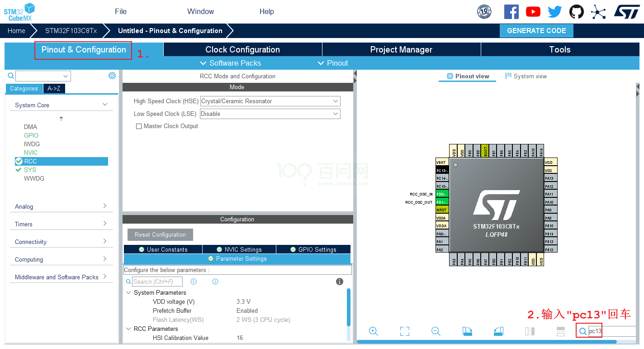Open the High Speed Clock (HSE) dropdown
Screen dimensions: 644x349
(270, 101)
